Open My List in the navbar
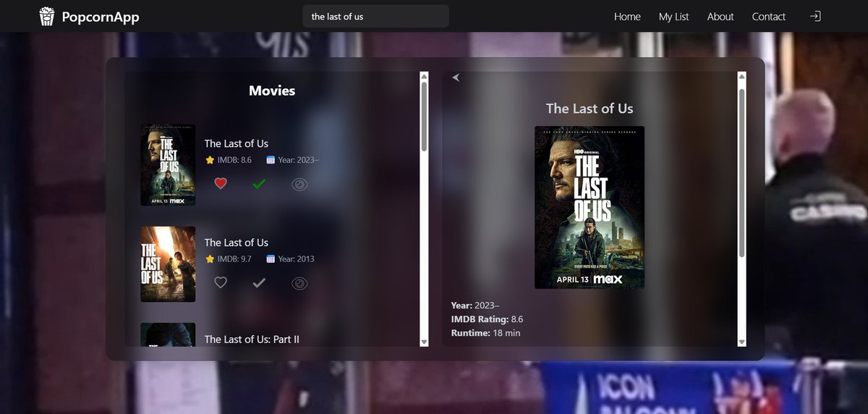 click(x=673, y=17)
